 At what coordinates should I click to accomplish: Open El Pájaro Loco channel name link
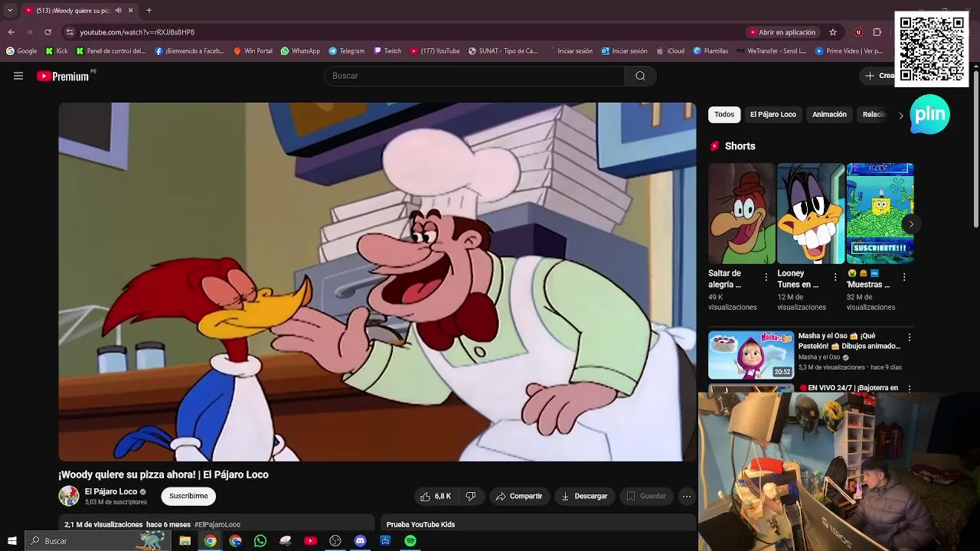coord(111,492)
